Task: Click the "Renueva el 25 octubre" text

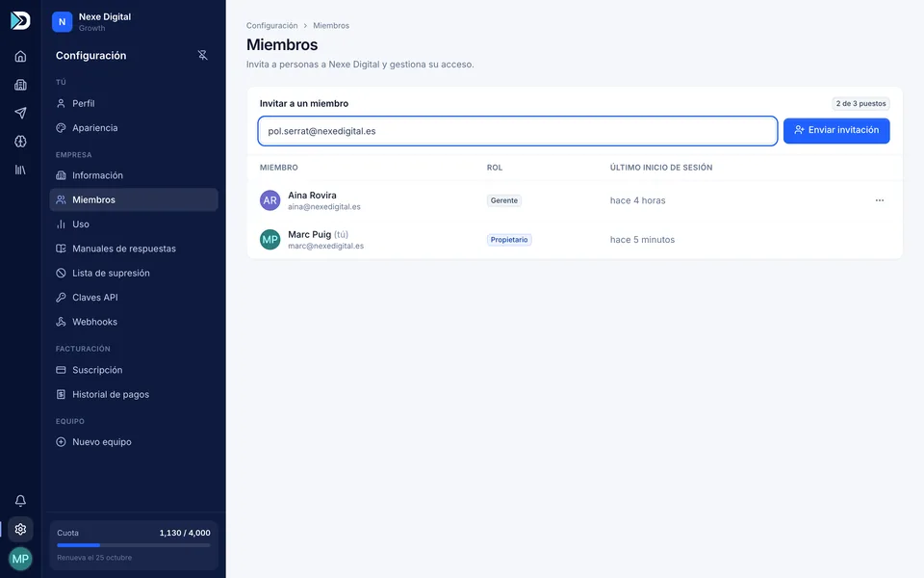Action: [x=94, y=558]
